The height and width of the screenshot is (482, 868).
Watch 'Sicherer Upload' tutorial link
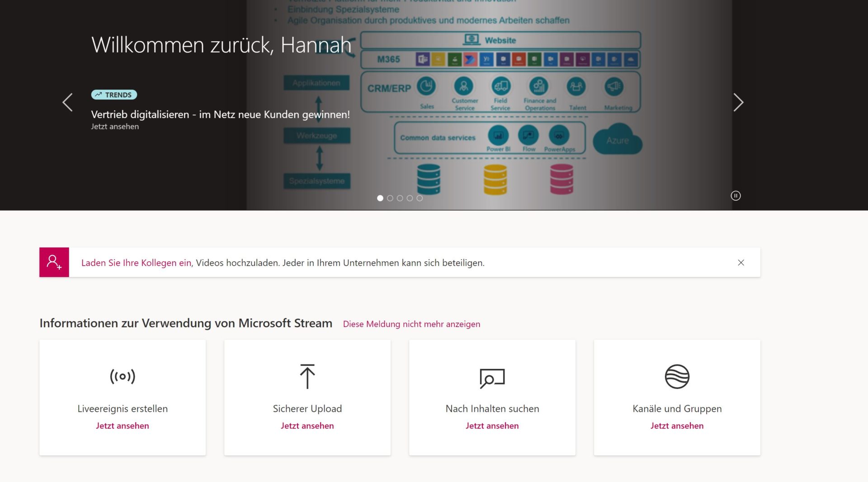tap(307, 425)
